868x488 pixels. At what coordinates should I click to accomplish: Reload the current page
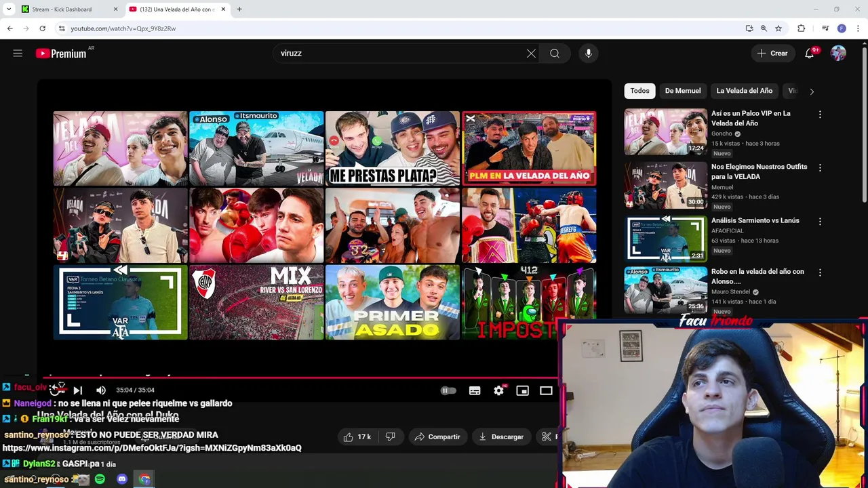(x=42, y=28)
